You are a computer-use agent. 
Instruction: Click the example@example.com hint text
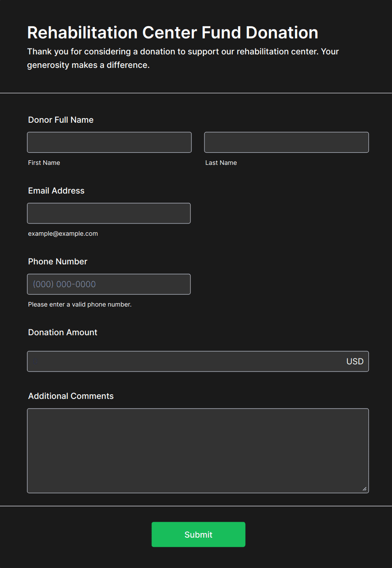point(63,233)
